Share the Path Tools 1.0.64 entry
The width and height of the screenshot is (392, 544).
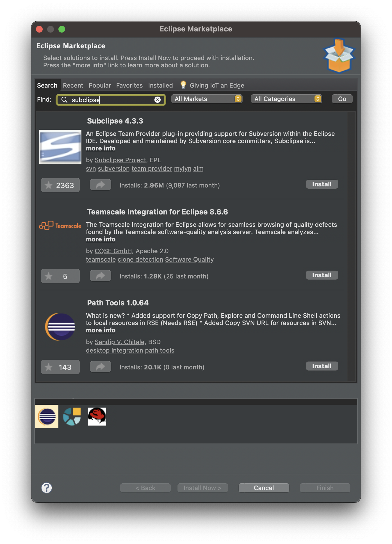pos(101,367)
